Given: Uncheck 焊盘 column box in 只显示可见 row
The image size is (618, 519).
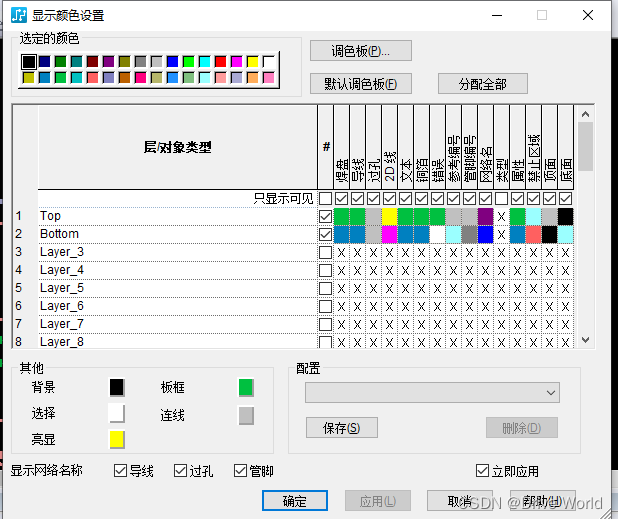Looking at the screenshot, I should tap(341, 198).
